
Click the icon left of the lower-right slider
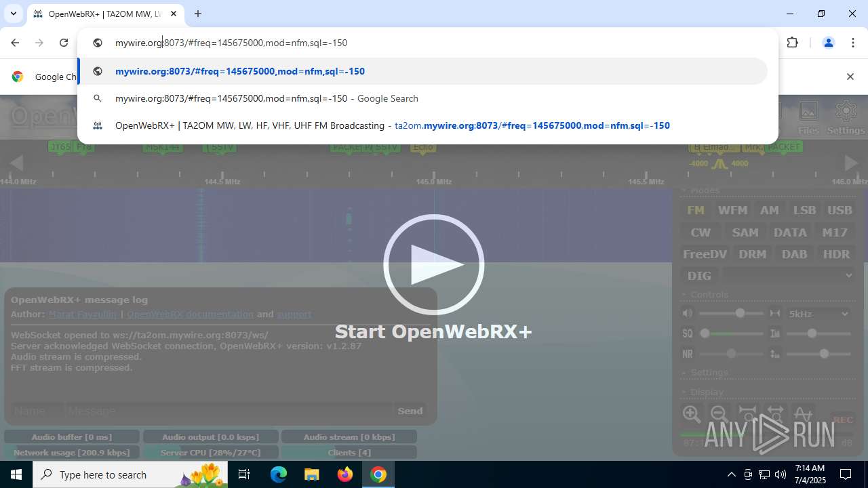click(775, 354)
